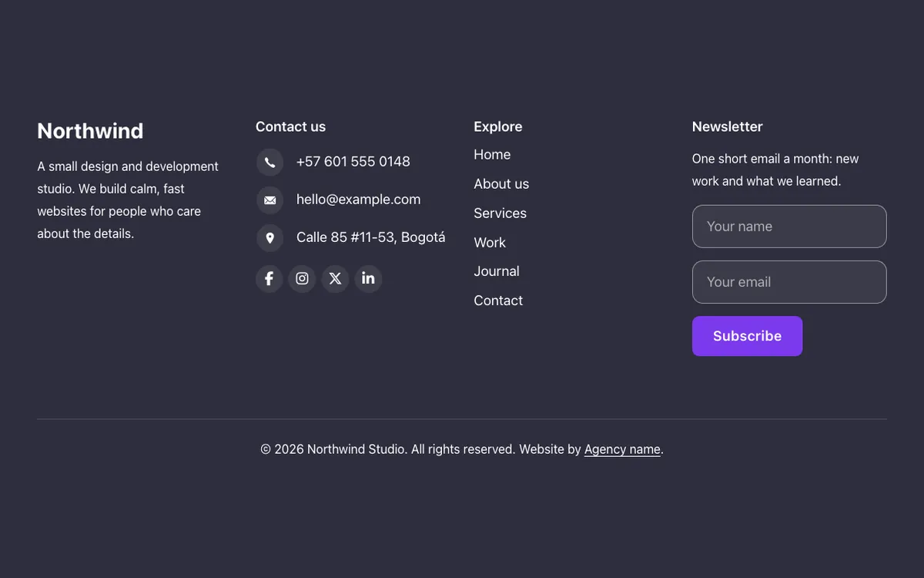Click the 'One short email a month' description

point(775,170)
